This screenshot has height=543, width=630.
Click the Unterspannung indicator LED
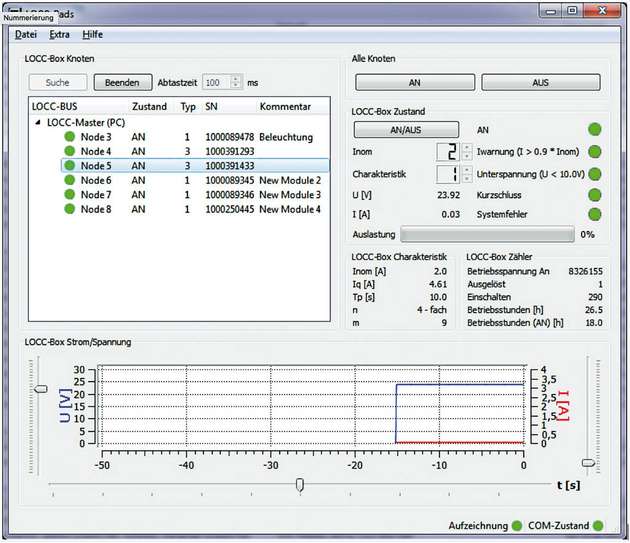click(595, 174)
